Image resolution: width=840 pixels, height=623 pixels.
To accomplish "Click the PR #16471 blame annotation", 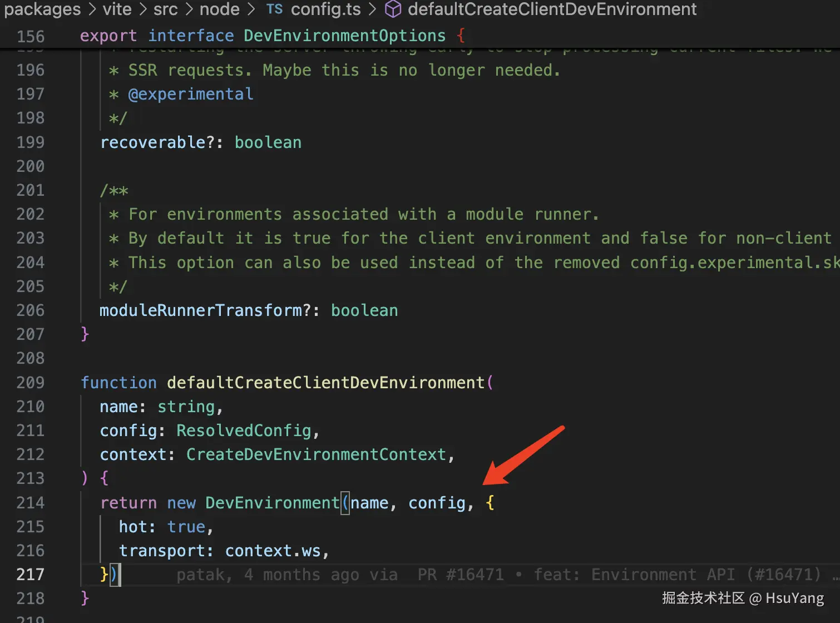I will click(x=461, y=575).
